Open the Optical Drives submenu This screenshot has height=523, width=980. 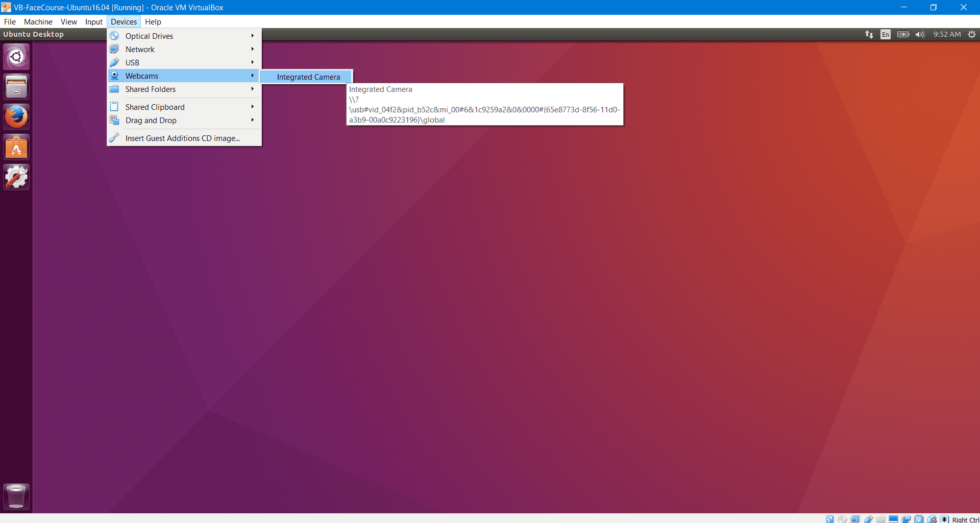(184, 36)
